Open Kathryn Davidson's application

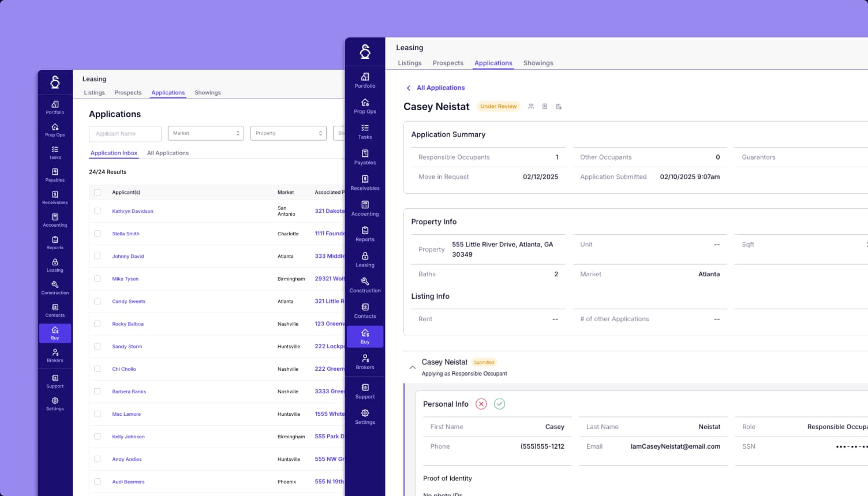tap(132, 211)
